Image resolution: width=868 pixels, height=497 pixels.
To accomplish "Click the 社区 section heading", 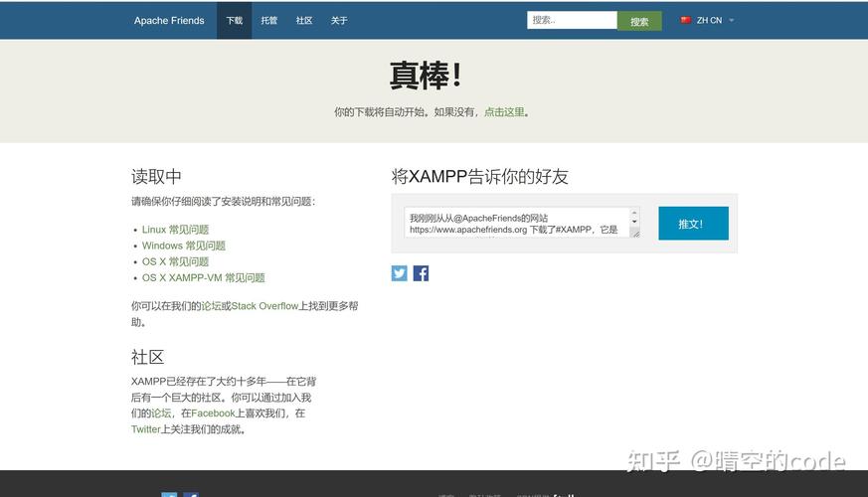I will pyautogui.click(x=148, y=357).
